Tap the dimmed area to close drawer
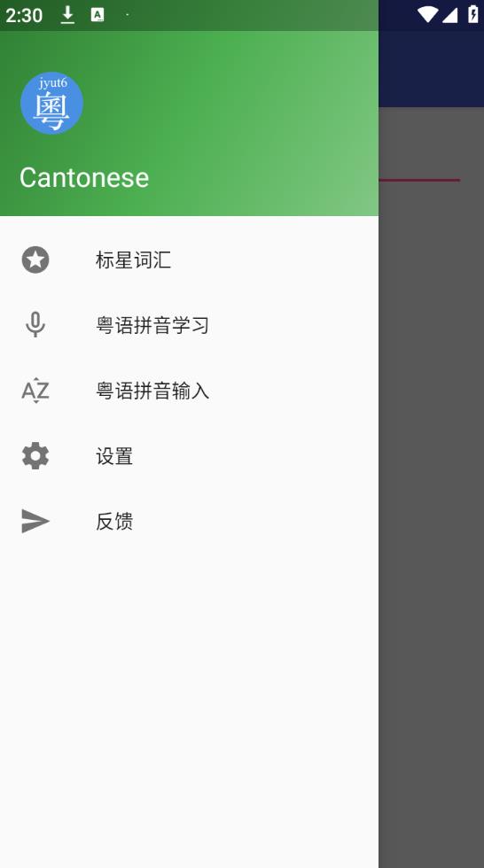484x868 pixels. (x=432, y=498)
